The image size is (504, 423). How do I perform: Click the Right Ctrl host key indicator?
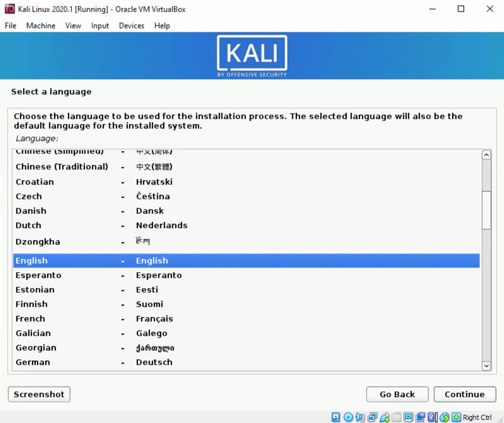click(x=477, y=417)
